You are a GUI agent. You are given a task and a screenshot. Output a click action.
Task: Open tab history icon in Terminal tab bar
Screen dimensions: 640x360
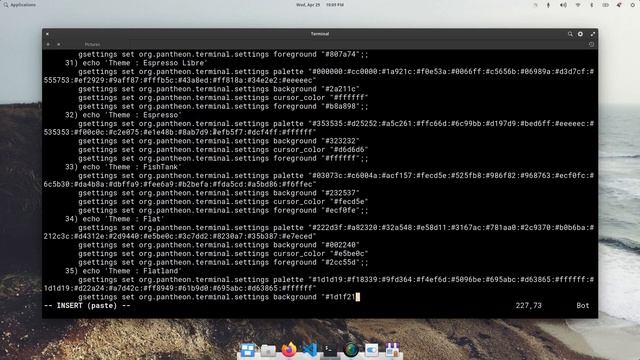click(591, 44)
